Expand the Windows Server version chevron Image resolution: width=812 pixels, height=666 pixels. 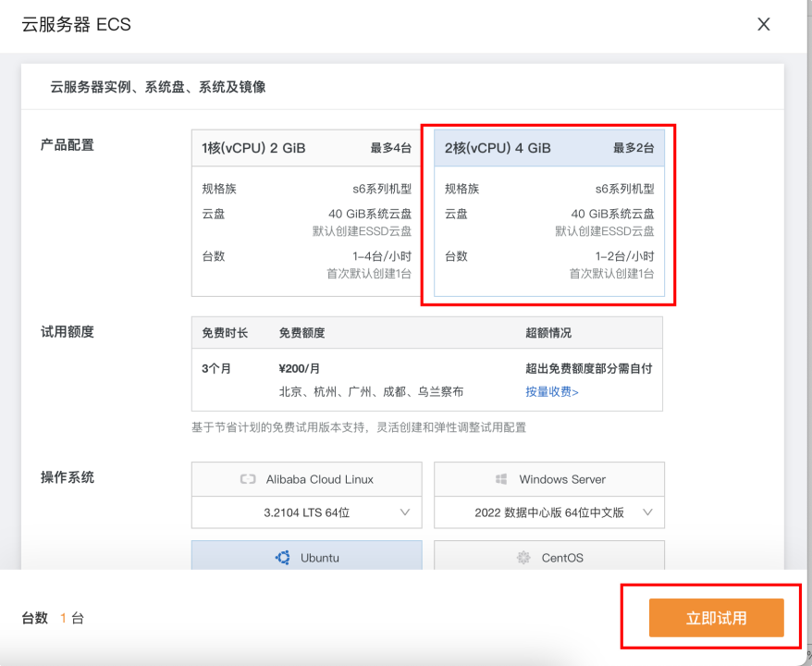pos(647,512)
